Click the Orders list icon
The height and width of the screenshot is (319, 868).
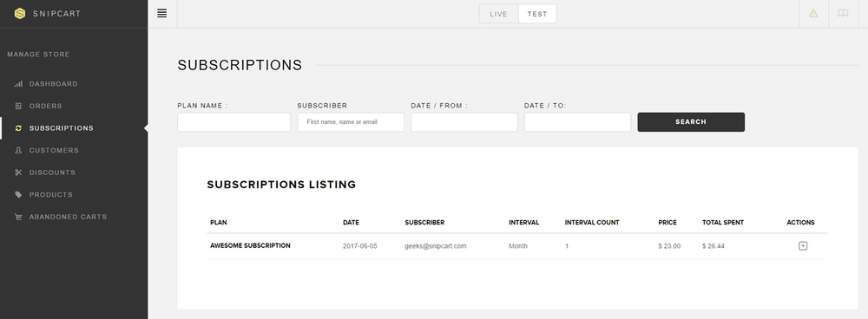[18, 106]
